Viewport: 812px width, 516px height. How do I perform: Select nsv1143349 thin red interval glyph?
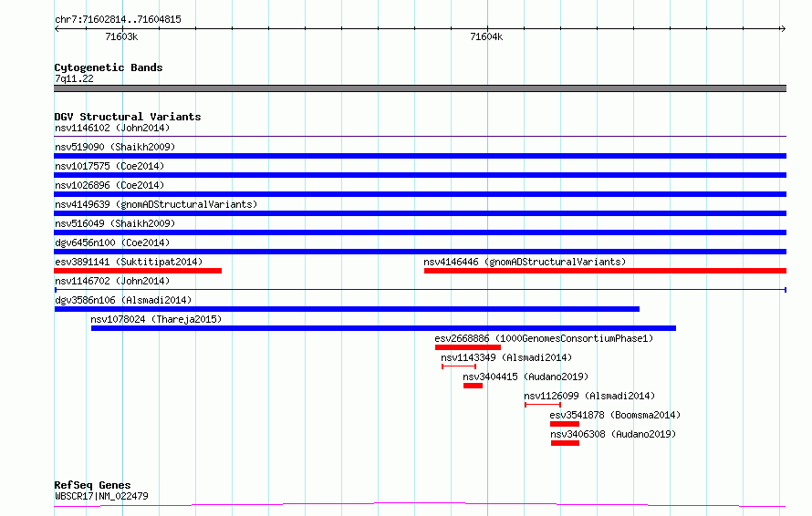coord(459,366)
